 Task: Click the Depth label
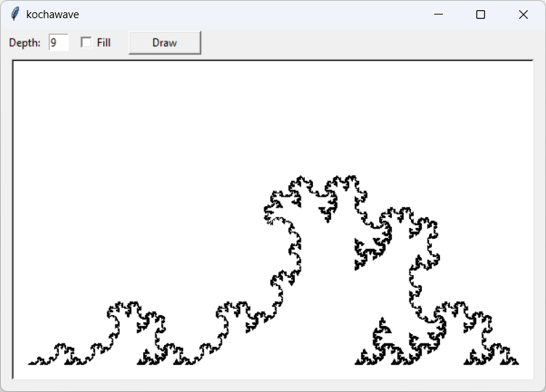click(25, 43)
